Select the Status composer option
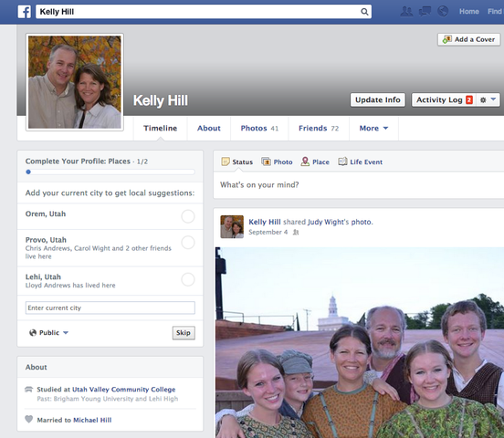504x438 pixels. point(237,162)
